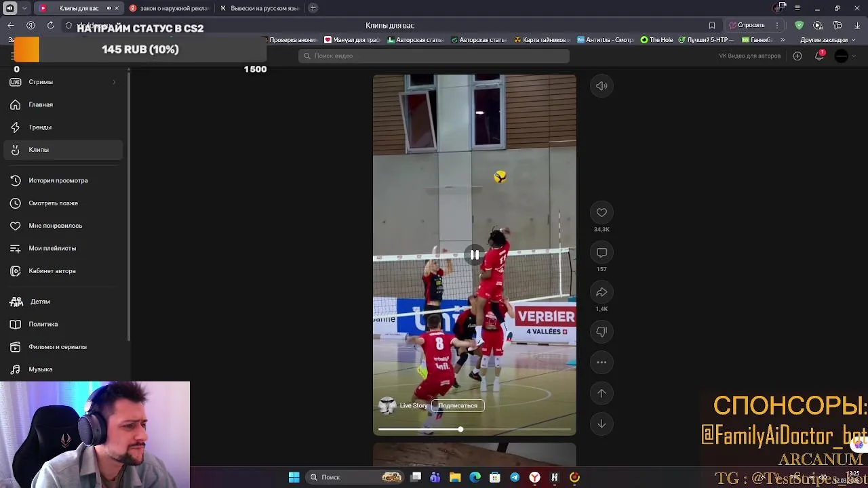Open the browser hamburger menu
The height and width of the screenshot is (488, 868).
point(797,8)
